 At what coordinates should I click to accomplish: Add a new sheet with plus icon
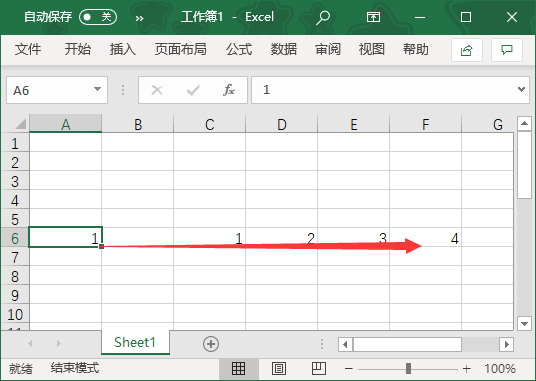pos(211,343)
